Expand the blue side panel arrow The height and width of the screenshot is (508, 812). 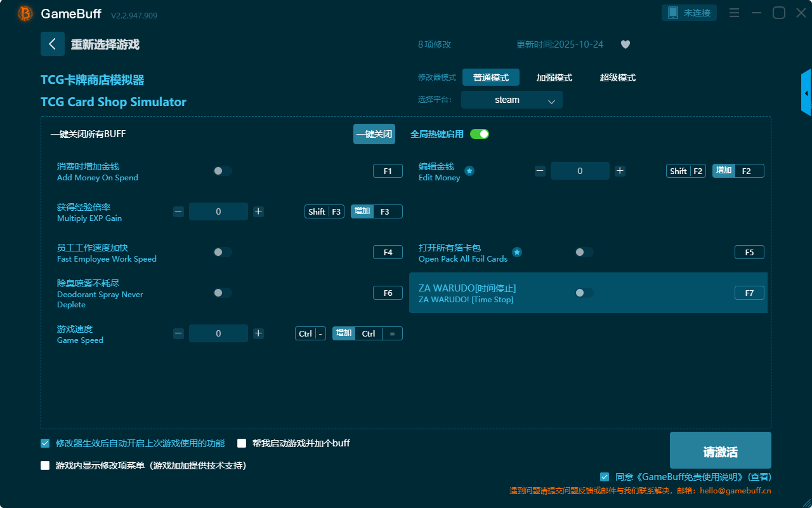pyautogui.click(x=806, y=93)
